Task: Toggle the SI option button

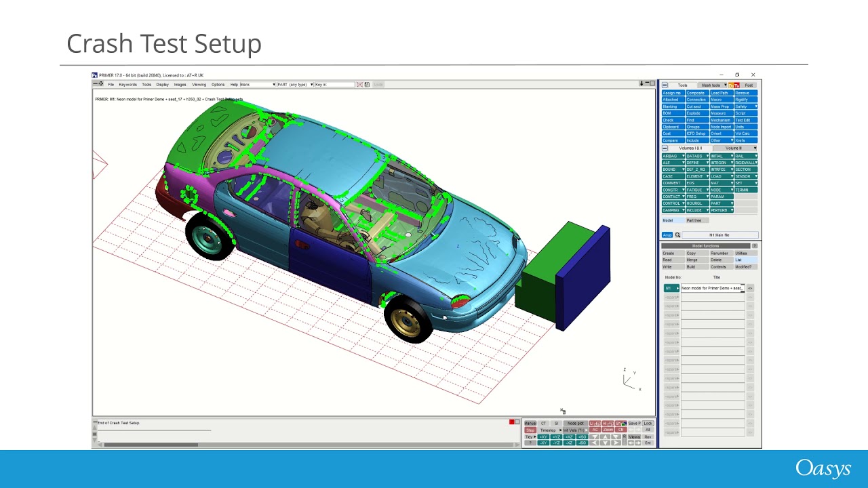Action: click(556, 424)
